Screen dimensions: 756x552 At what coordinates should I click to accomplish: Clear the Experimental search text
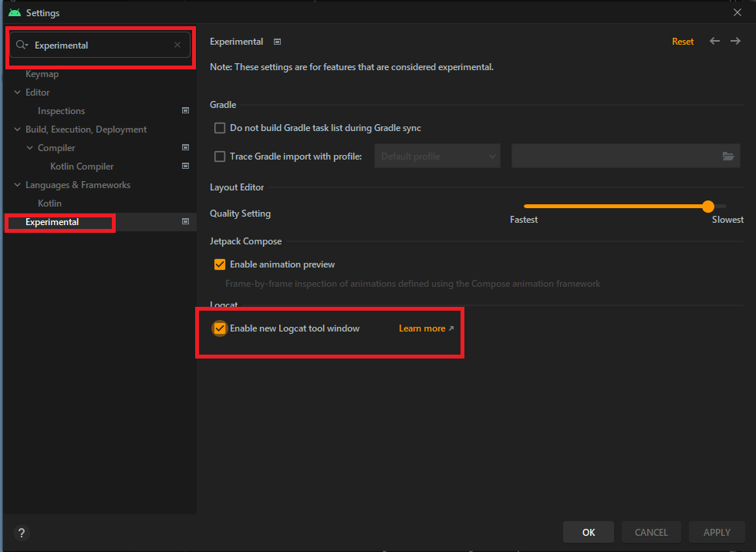click(x=177, y=45)
